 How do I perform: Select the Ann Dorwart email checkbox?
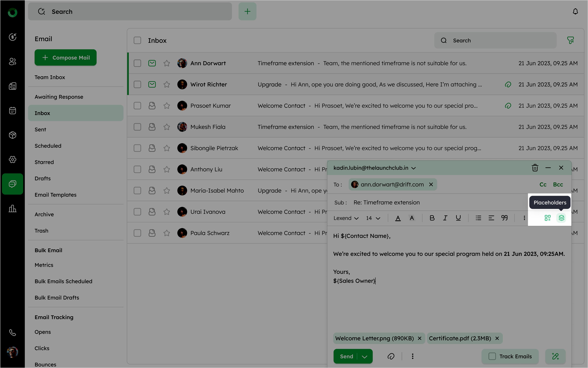click(137, 63)
